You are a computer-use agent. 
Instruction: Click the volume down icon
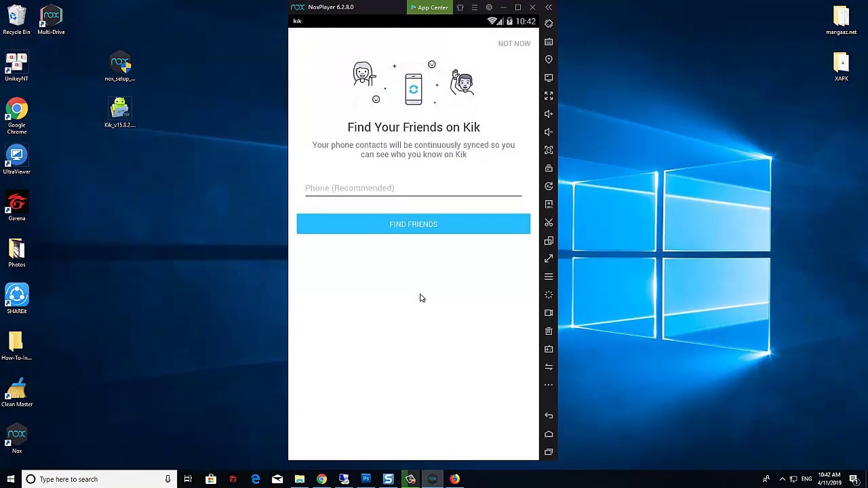click(x=549, y=132)
